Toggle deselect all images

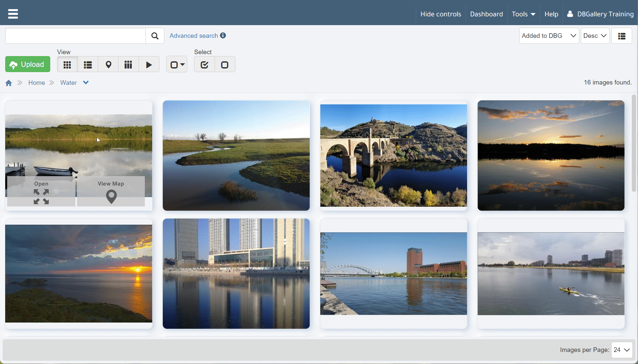tap(225, 64)
